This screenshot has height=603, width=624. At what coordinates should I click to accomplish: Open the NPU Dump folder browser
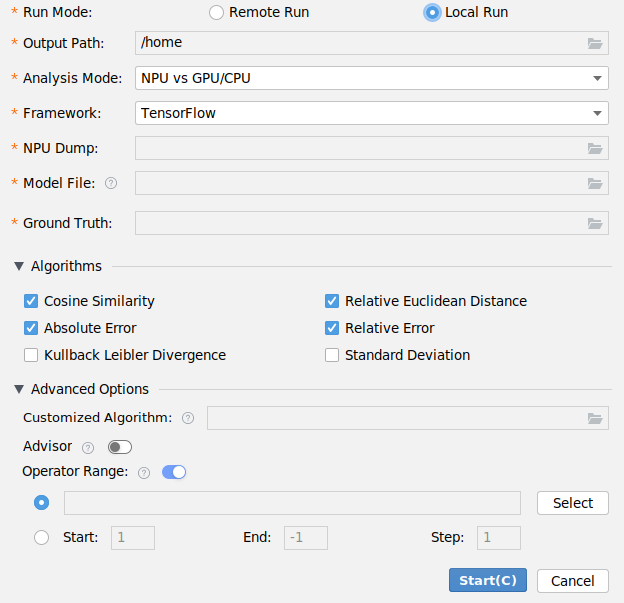coord(595,148)
